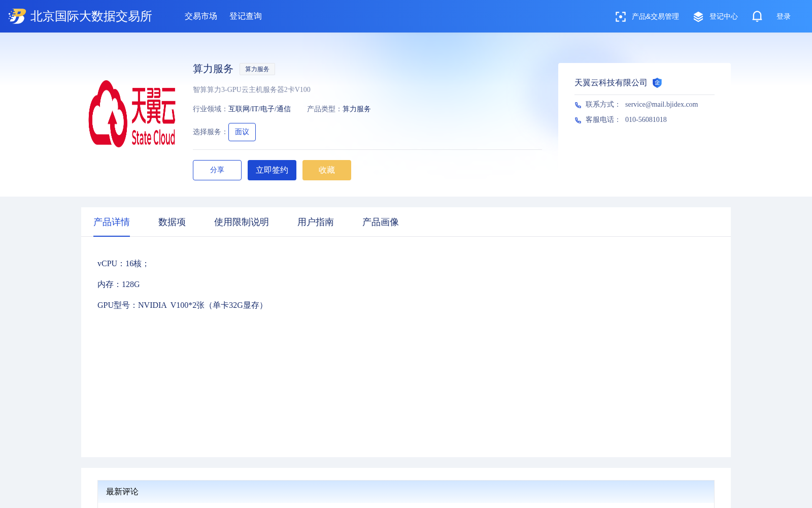This screenshot has width=812, height=508.
Task: Select the 面议 service option
Action: coord(242,132)
